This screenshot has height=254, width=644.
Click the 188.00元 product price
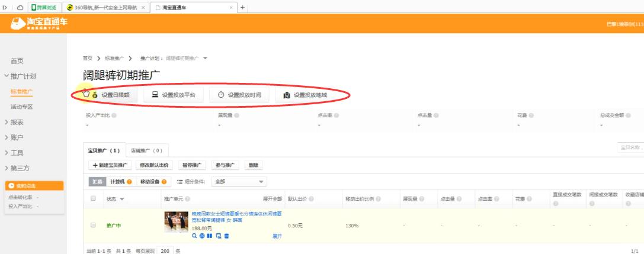(x=202, y=229)
